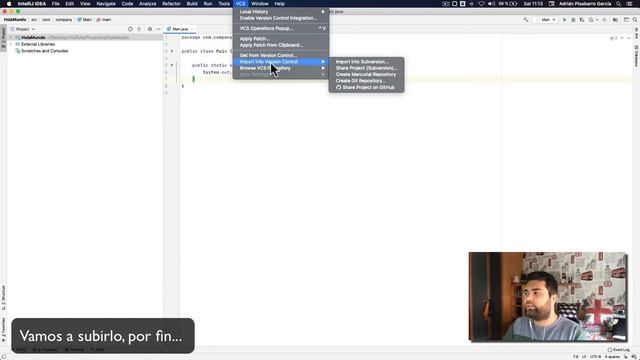Image resolution: width=640 pixels, height=360 pixels.
Task: Expand the External Libraries tree node
Action: pos(11,44)
